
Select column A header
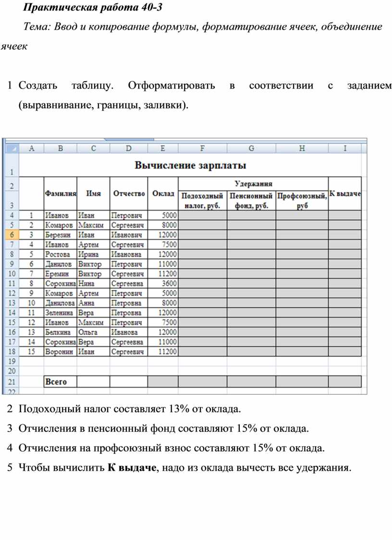(32, 149)
